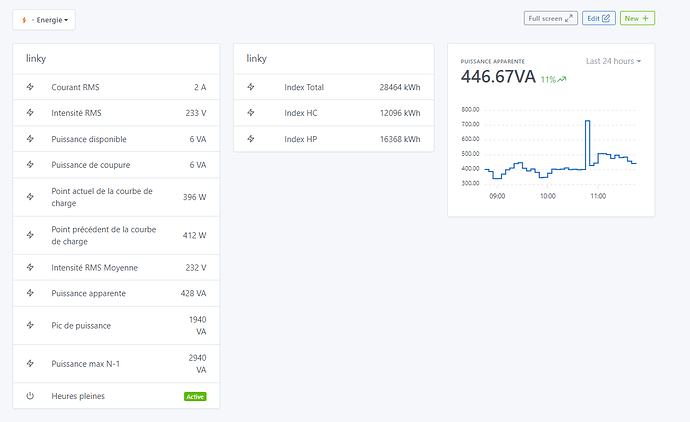Click the lightning icon beside Courant RMS
Image resolution: width=690 pixels, height=422 pixels.
pos(30,87)
